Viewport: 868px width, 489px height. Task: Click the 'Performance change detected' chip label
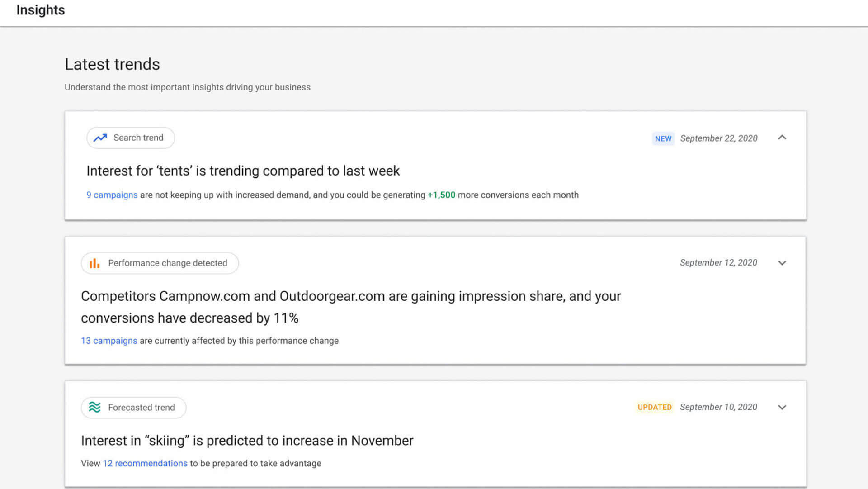click(x=167, y=263)
